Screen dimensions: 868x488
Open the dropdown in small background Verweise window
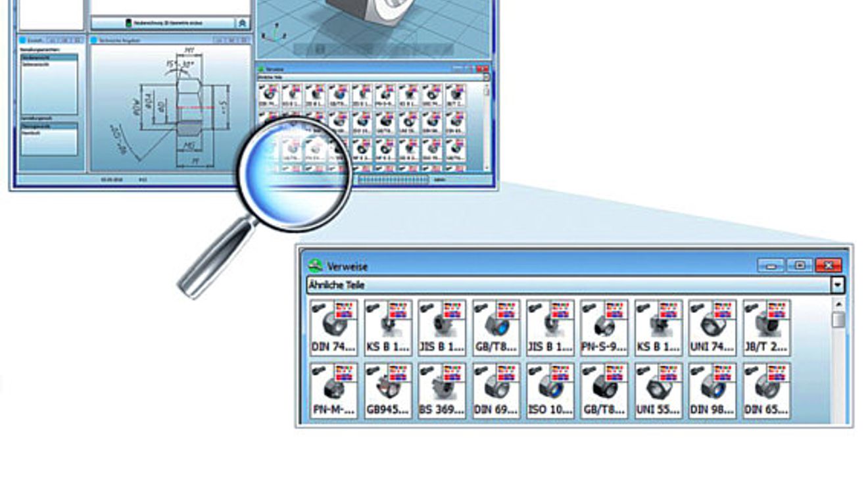pyautogui.click(x=487, y=77)
